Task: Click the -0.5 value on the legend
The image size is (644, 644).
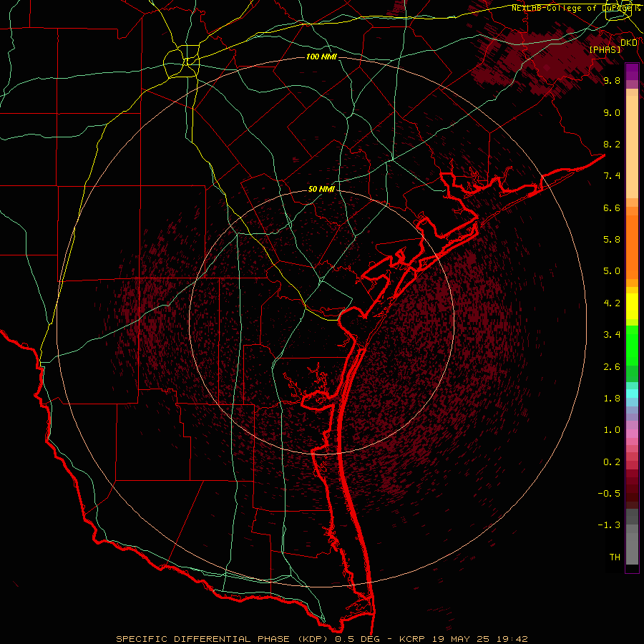Action: click(x=609, y=494)
